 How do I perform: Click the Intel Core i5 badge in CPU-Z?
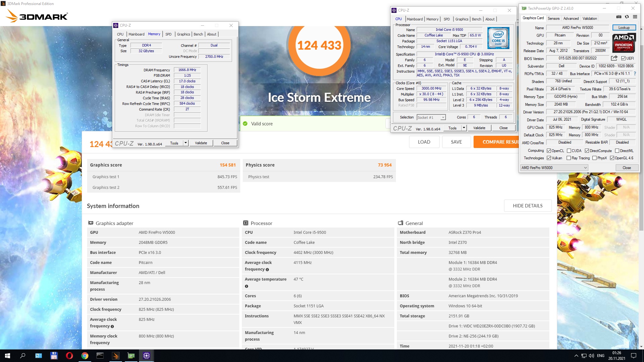pos(498,38)
